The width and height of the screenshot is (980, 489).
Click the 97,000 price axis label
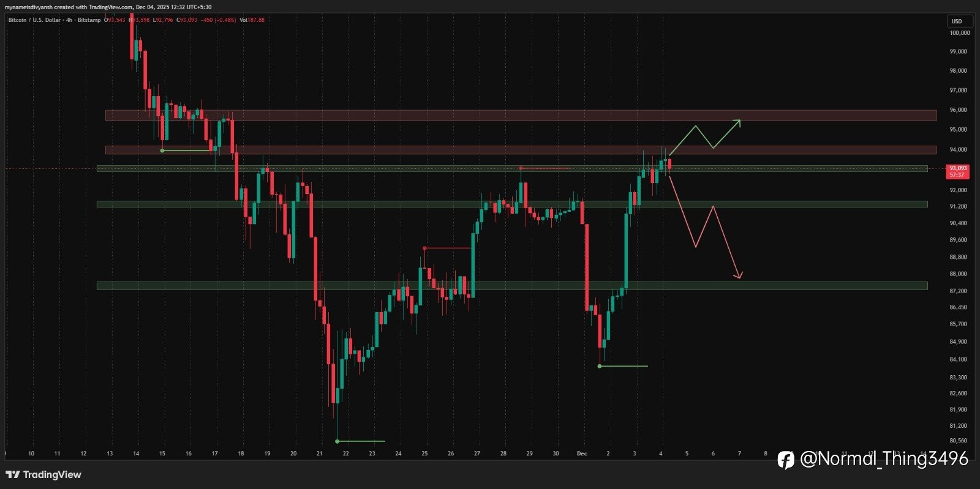(959, 90)
